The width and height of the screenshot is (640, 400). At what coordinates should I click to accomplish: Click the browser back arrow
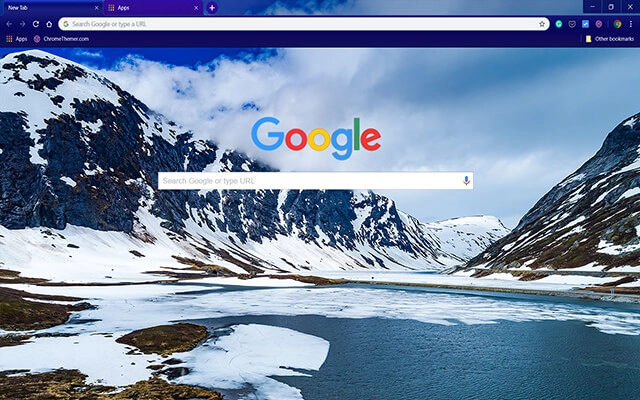click(x=9, y=23)
